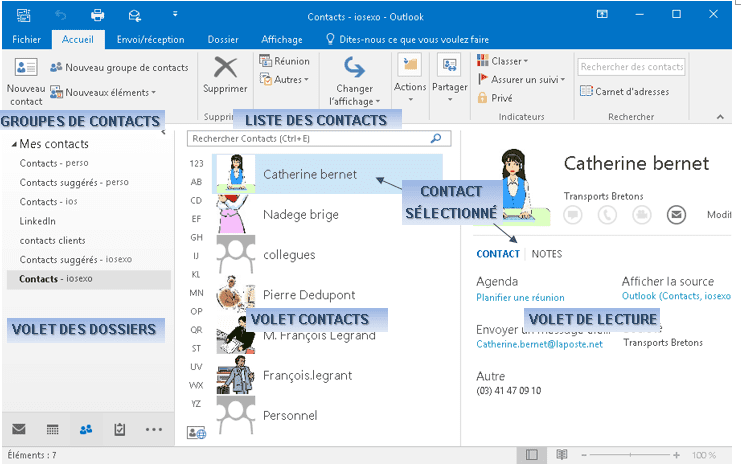The height and width of the screenshot is (467, 741).
Task: Select Contacts suggérés - iosexo folder
Action: (x=76, y=259)
